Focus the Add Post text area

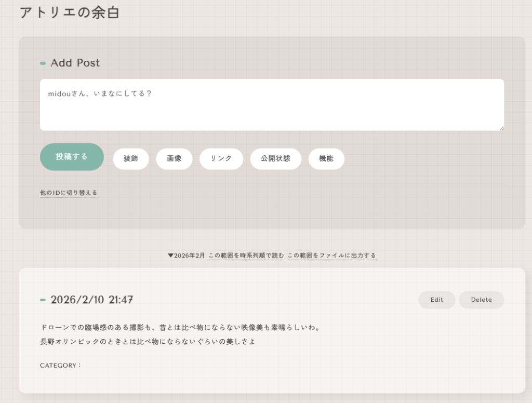pos(271,104)
